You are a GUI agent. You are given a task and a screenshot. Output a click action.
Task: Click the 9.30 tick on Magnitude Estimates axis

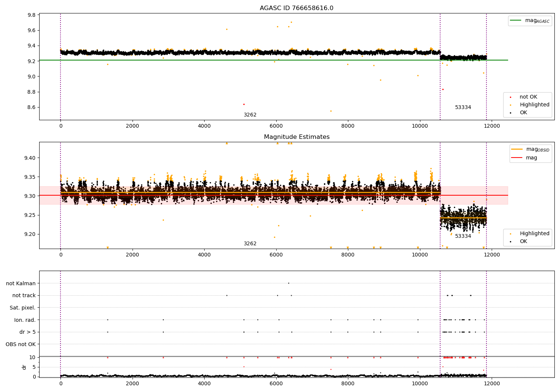(30, 196)
